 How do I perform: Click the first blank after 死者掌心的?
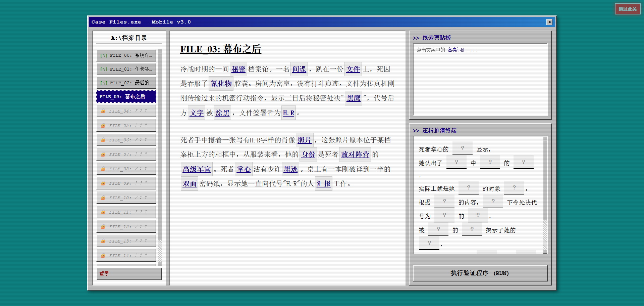pyautogui.click(x=462, y=148)
